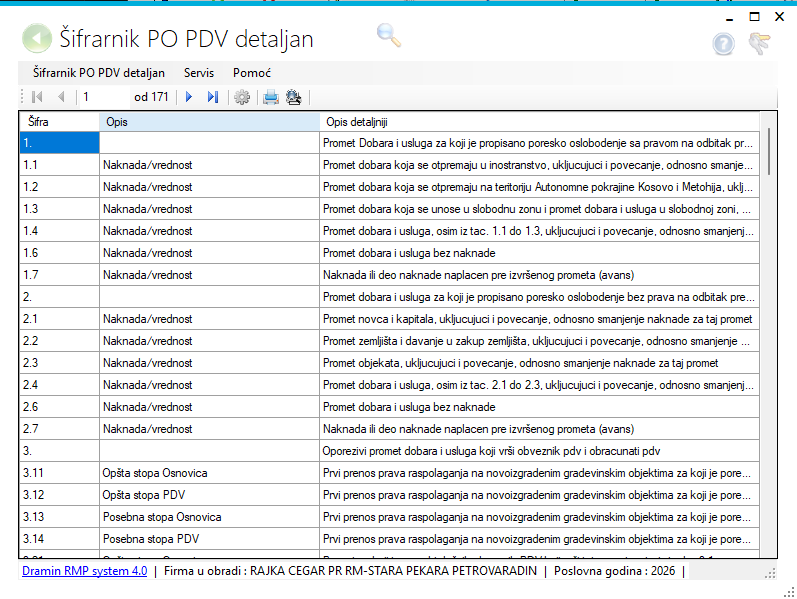Select the cell with code 2.1

pyautogui.click(x=59, y=319)
